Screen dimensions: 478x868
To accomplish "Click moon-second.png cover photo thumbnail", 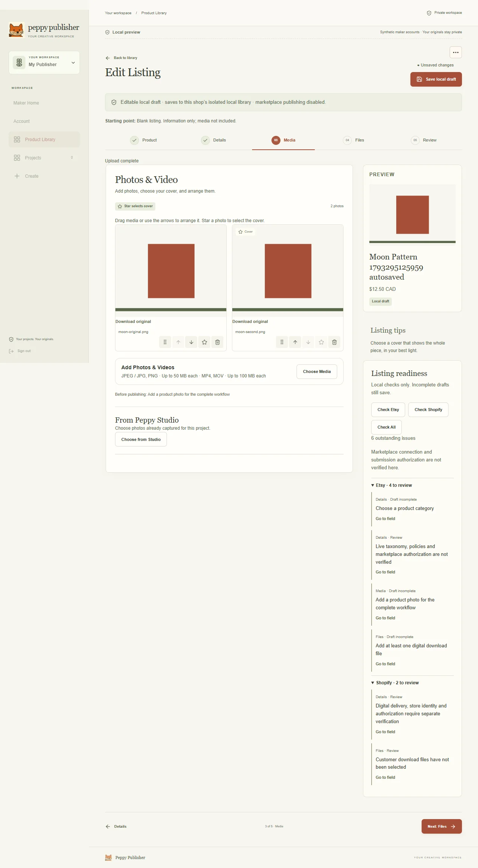I will coord(288,271).
